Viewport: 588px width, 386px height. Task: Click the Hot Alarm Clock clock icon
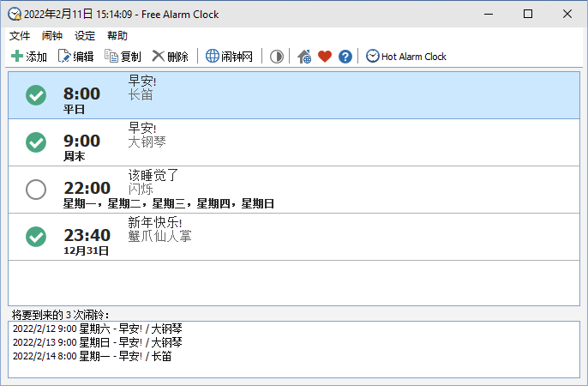point(372,56)
